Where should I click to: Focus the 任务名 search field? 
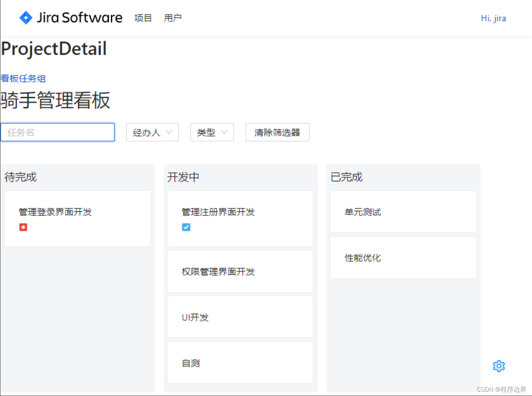[58, 132]
